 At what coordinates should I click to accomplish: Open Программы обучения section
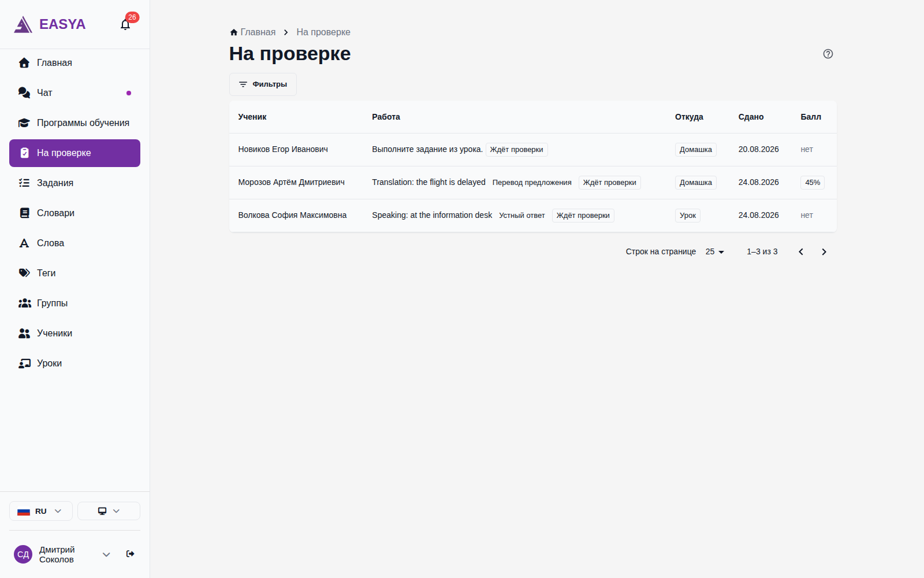pyautogui.click(x=74, y=123)
